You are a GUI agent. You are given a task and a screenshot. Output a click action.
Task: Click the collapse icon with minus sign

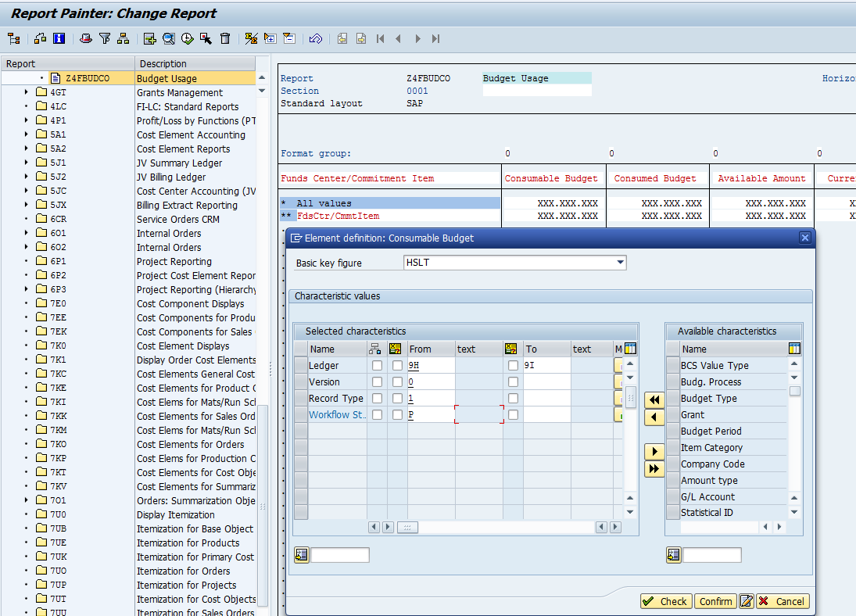288,39
